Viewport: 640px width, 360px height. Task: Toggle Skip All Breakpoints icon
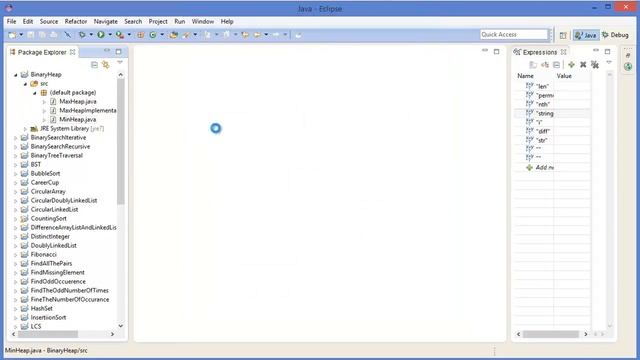point(68,35)
